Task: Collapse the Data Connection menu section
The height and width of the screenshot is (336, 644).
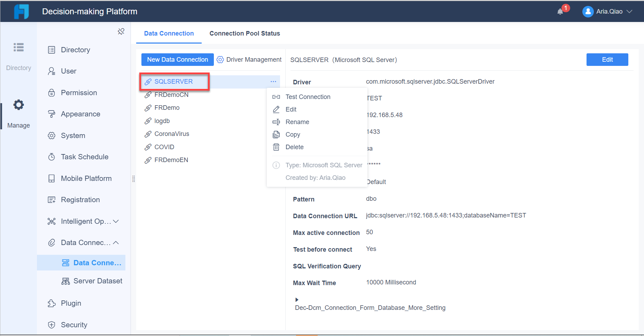Action: click(x=116, y=242)
